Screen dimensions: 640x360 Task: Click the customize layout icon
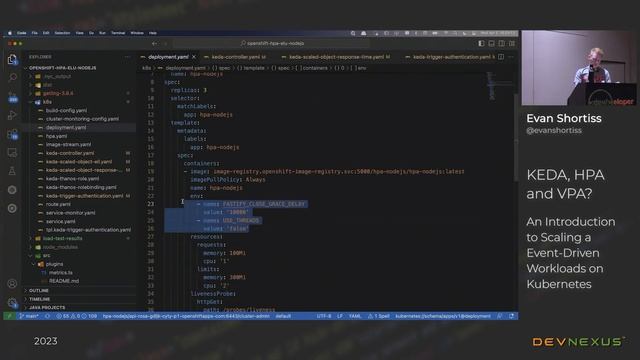pyautogui.click(x=512, y=43)
